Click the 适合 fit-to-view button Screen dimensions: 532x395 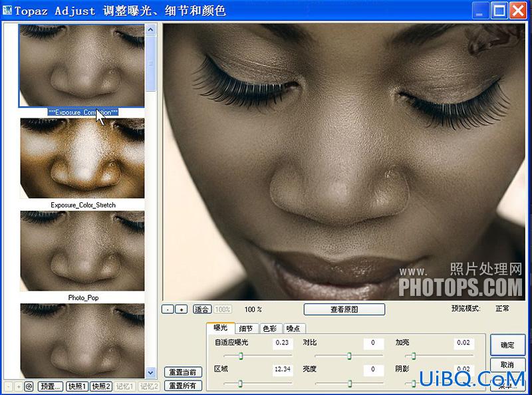click(x=202, y=309)
